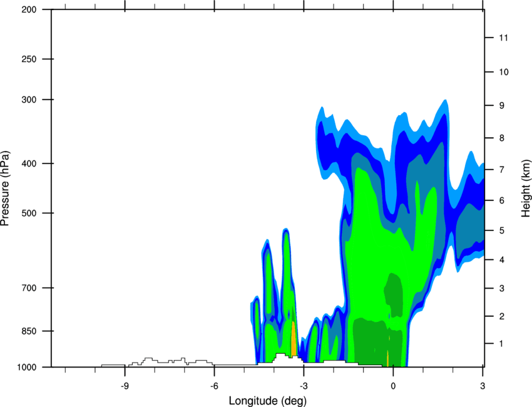Click pressure tick label 500
This screenshot has height=407, width=532.
tap(29, 213)
